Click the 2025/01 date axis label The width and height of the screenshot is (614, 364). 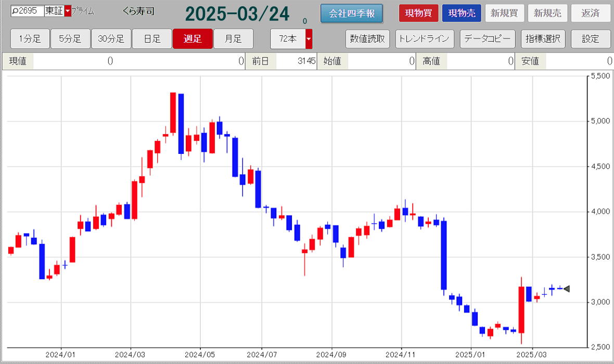pyautogui.click(x=470, y=355)
